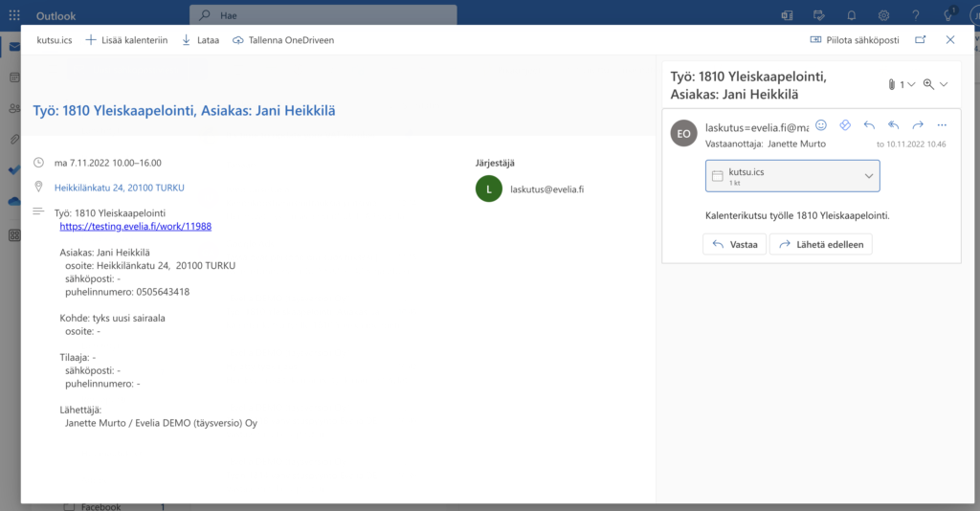Image resolution: width=980 pixels, height=511 pixels.
Task: Pop out the preview in new window
Action: [x=921, y=40]
